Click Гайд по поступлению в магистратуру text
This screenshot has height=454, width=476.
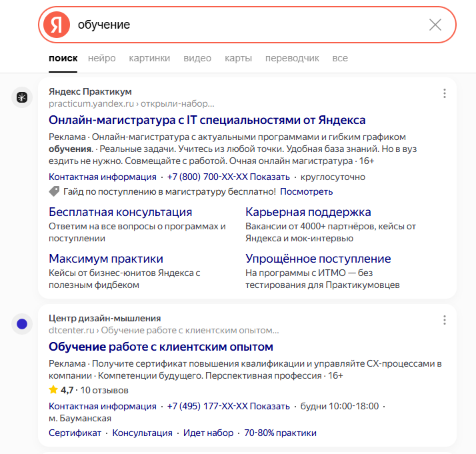169,192
